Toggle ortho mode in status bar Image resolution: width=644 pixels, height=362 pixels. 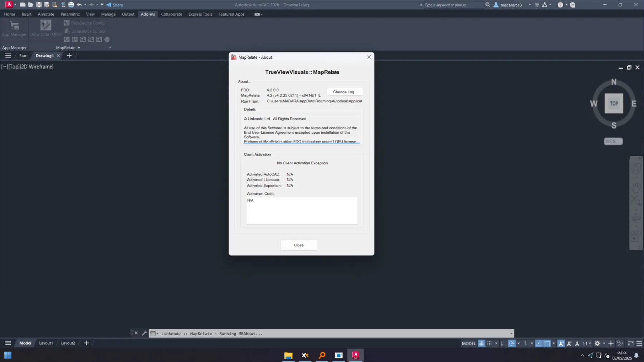pos(503,343)
